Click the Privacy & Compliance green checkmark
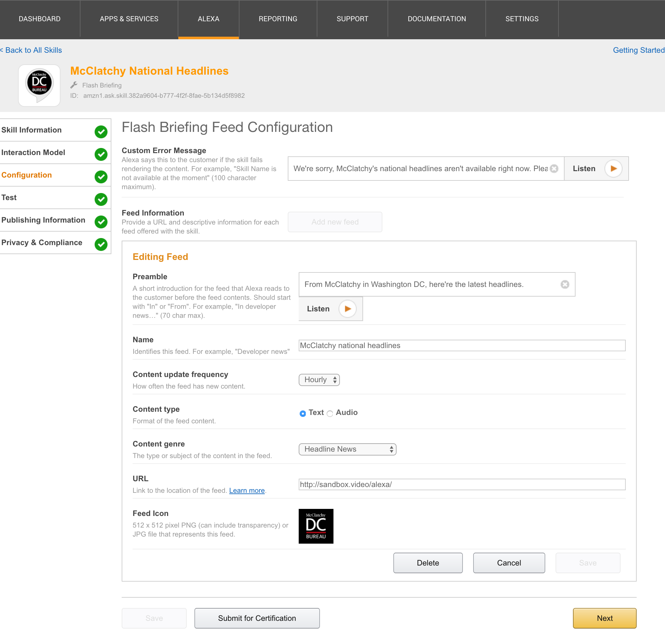 pos(101,244)
